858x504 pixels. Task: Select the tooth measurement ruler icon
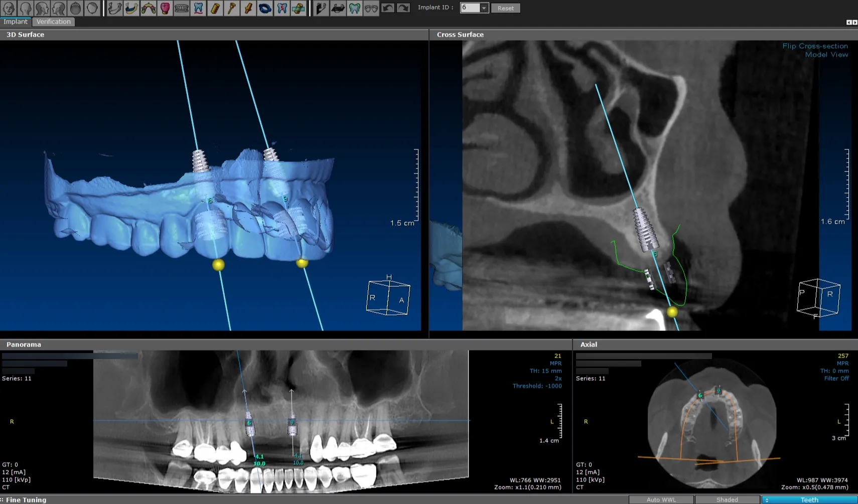298,8
